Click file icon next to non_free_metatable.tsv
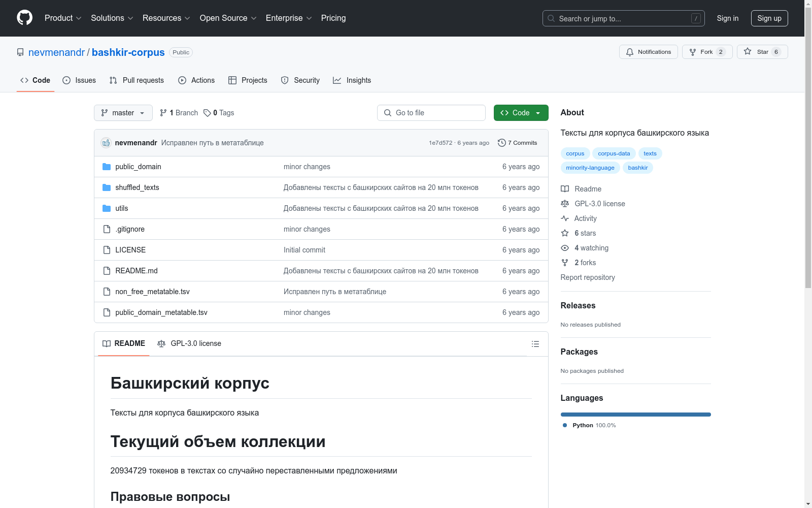Viewport: 812px width, 508px height. point(107,292)
